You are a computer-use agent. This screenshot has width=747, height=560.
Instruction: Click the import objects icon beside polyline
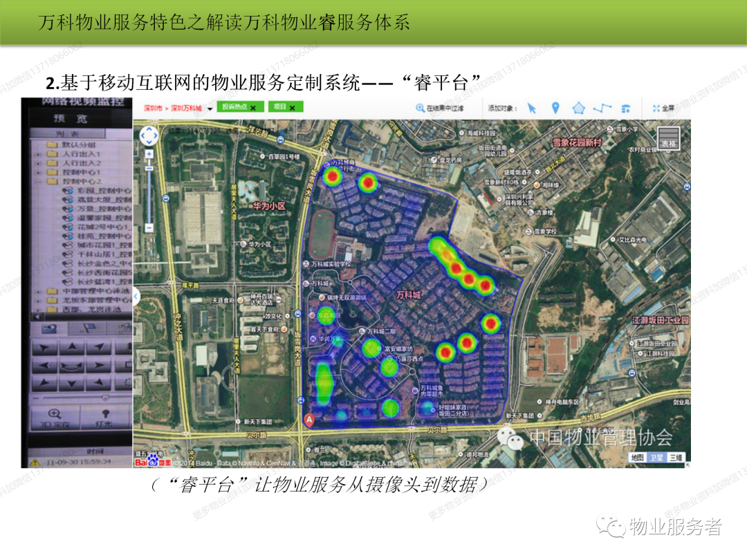tap(625, 109)
